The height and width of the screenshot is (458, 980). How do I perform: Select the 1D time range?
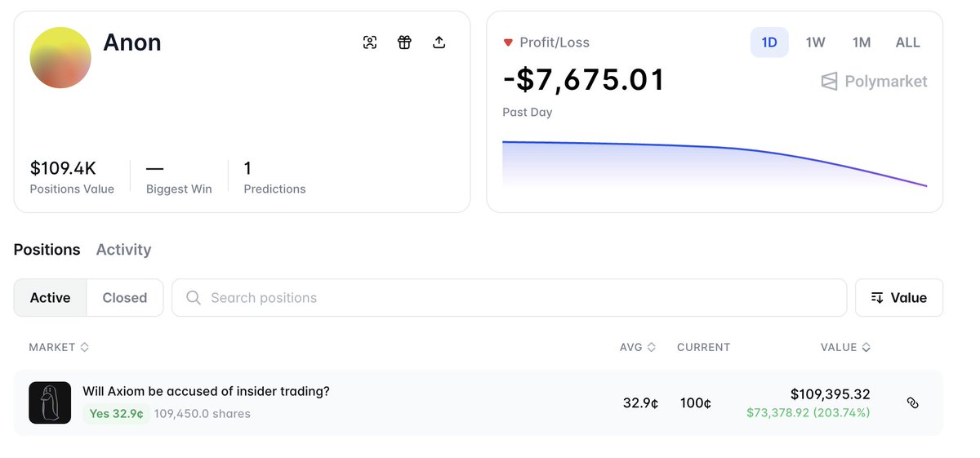(769, 42)
